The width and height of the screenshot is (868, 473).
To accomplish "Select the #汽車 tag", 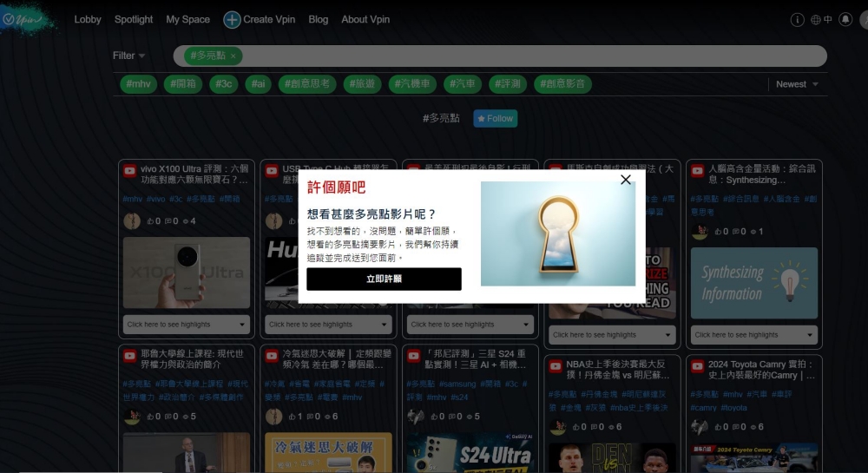I will click(x=463, y=84).
